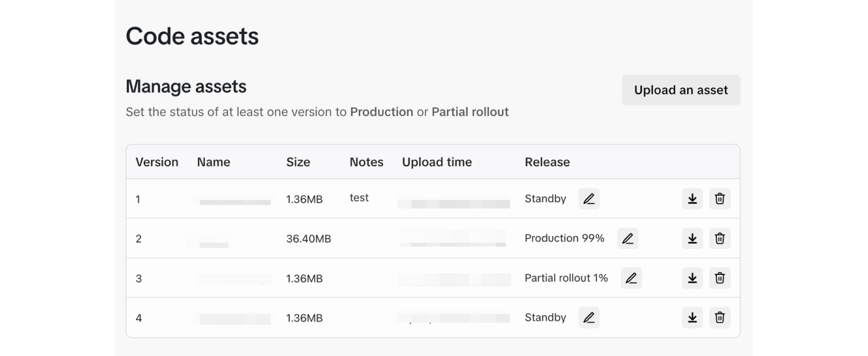Click the Version column header

click(157, 162)
